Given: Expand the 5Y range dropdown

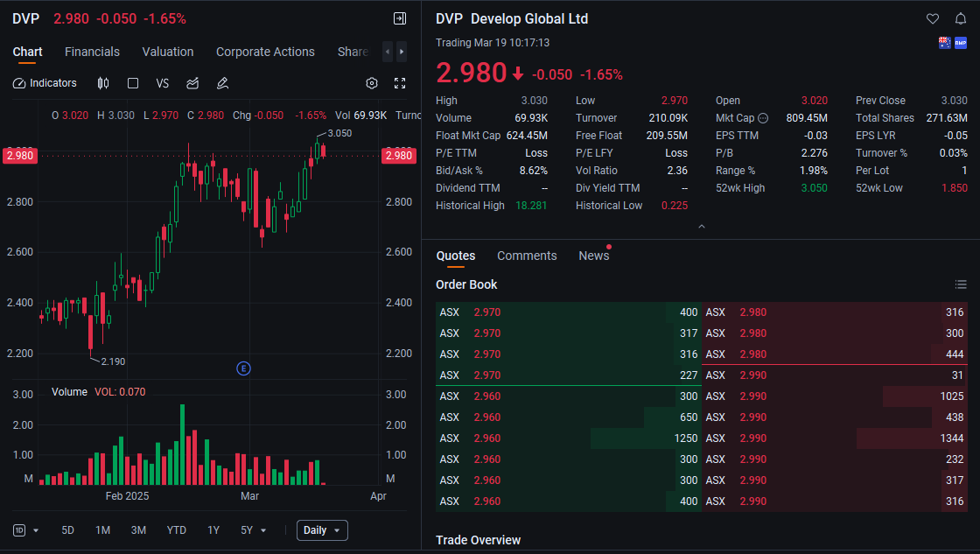Looking at the screenshot, I should (x=254, y=530).
